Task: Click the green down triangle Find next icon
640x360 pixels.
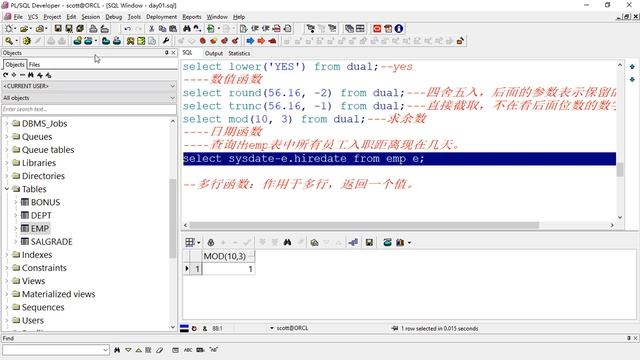Action: coord(128,350)
